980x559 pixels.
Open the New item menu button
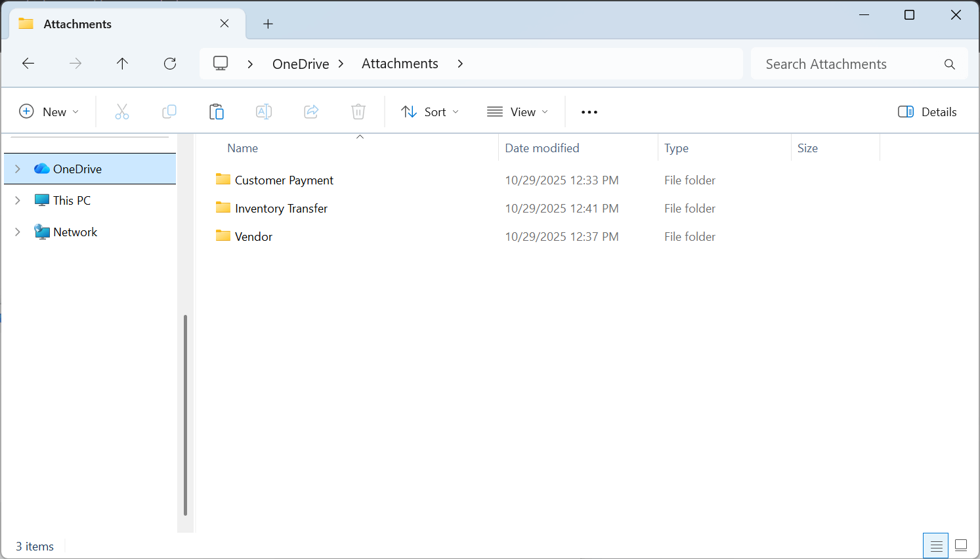tap(49, 112)
